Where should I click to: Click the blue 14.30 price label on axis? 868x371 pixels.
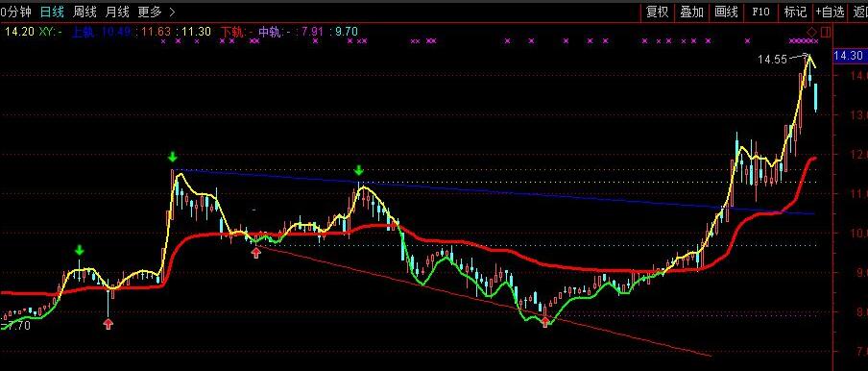pos(849,56)
